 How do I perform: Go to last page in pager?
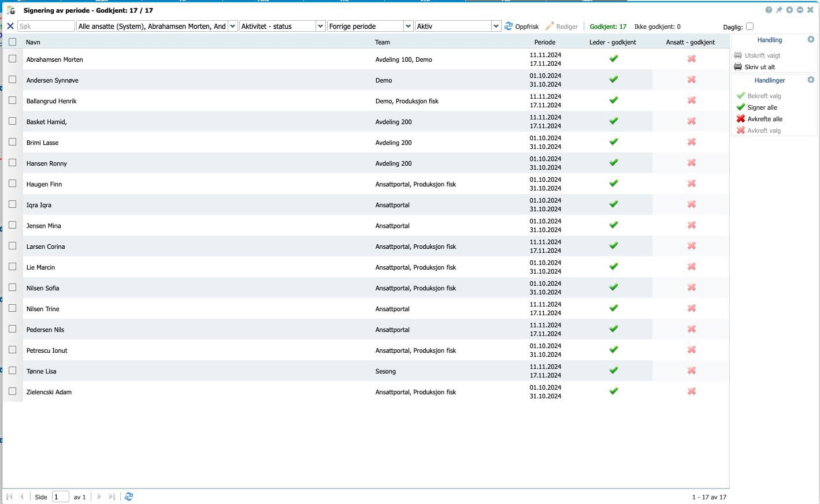(x=112, y=496)
